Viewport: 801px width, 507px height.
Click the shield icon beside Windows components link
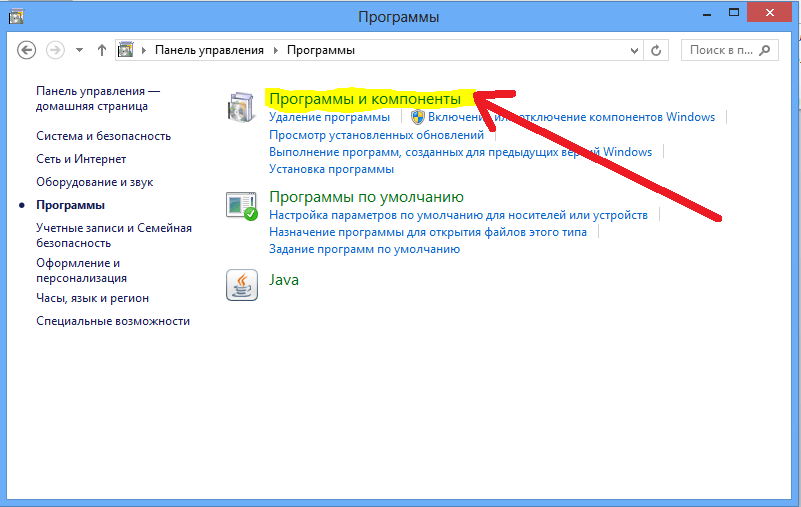(x=419, y=117)
